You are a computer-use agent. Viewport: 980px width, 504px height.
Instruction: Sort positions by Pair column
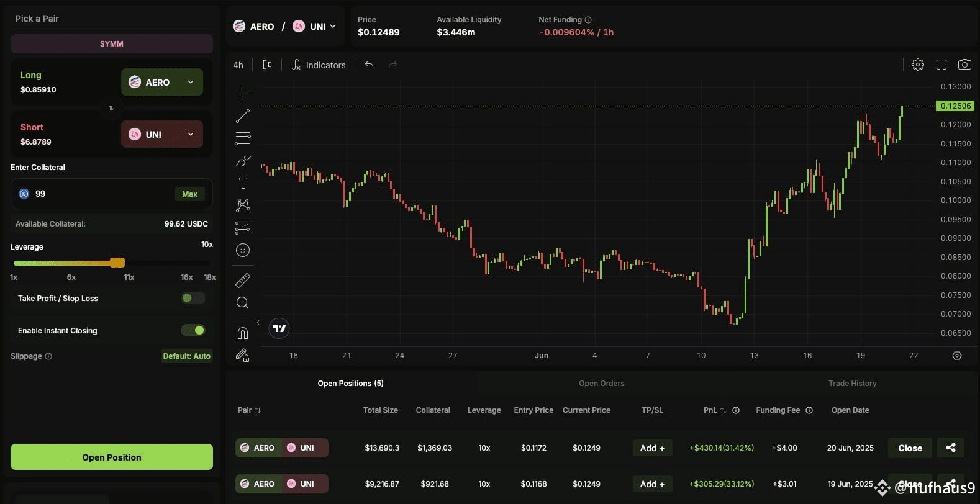point(249,410)
